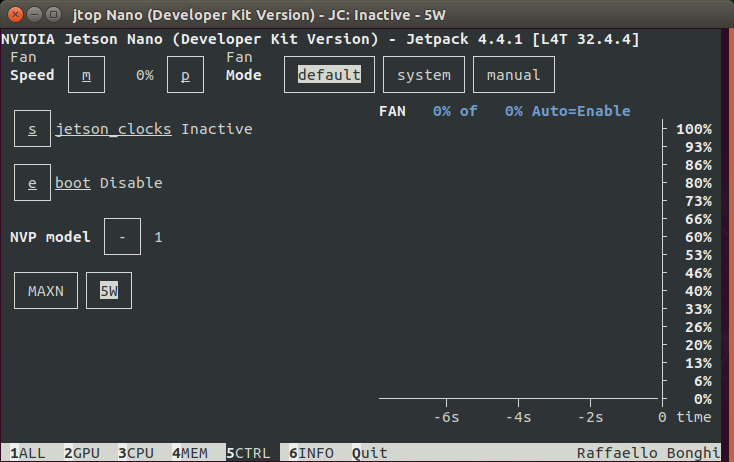Screen dimensions: 734x462
Task: Switch to the 2GPU tab
Action: [82, 453]
